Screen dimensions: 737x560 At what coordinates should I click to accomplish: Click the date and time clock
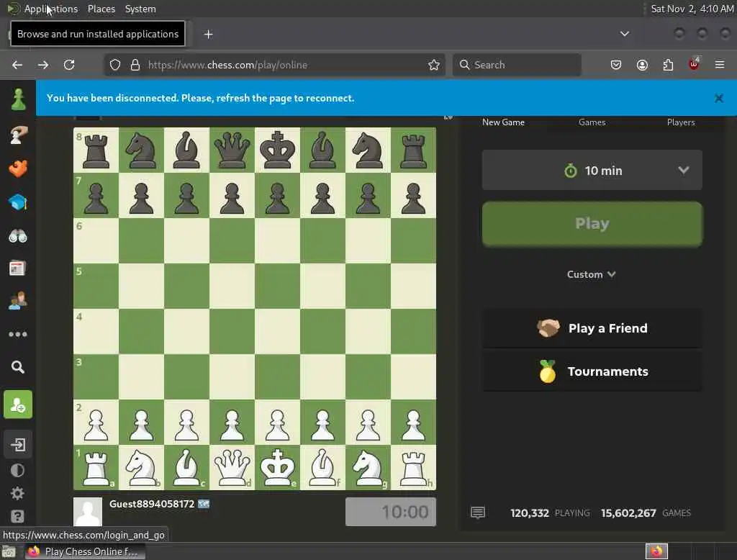pyautogui.click(x=692, y=9)
